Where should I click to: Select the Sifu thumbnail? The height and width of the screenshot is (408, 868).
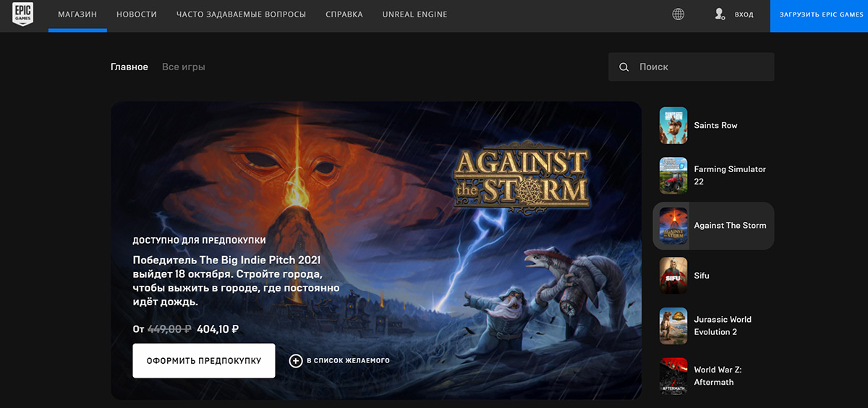tap(673, 276)
